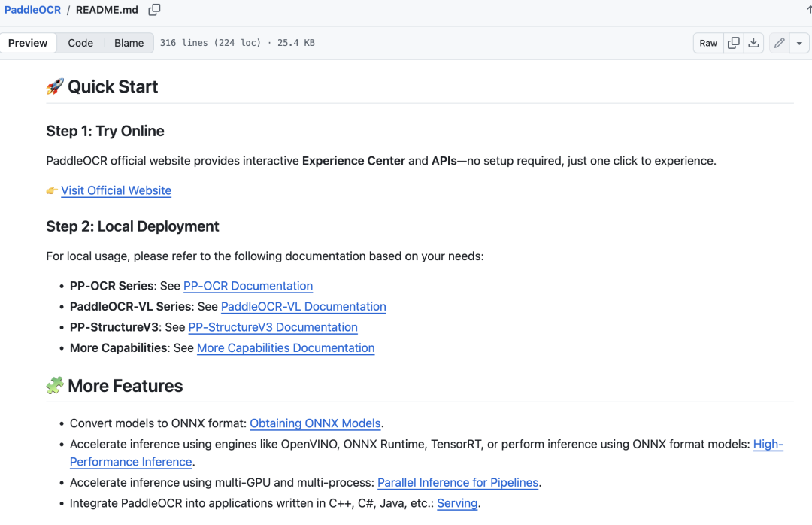This screenshot has width=812, height=525.
Task: Click the rocket emoji beside Quick Start
Action: point(55,86)
